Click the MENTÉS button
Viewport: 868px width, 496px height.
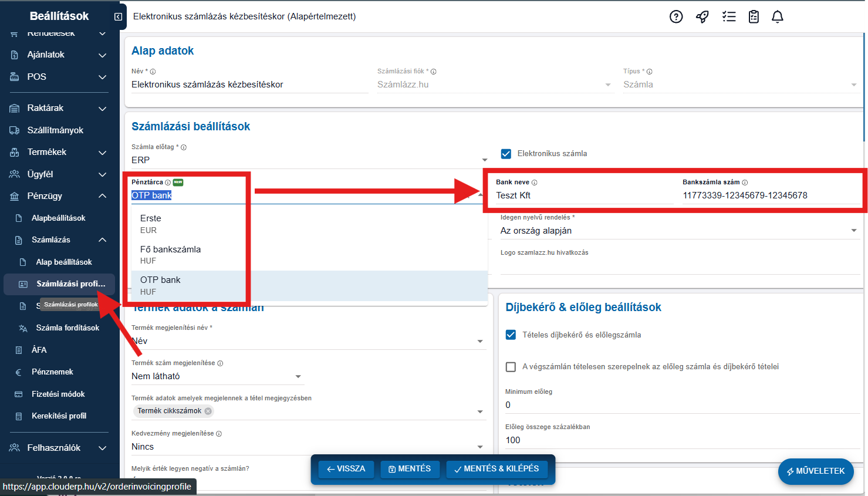click(410, 469)
